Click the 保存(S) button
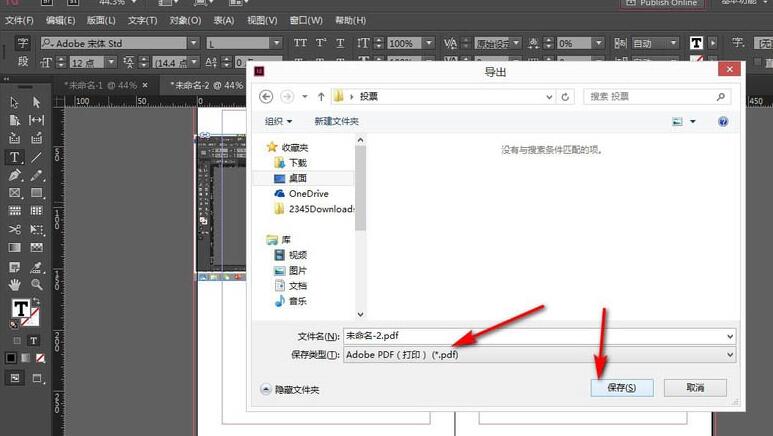Viewport: 773px width, 436px height. [x=622, y=388]
